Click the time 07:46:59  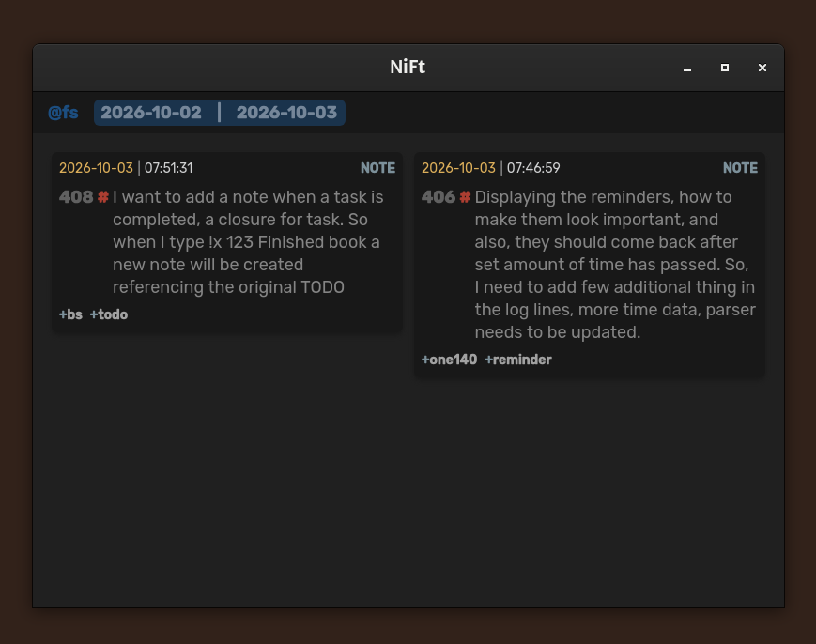point(533,168)
